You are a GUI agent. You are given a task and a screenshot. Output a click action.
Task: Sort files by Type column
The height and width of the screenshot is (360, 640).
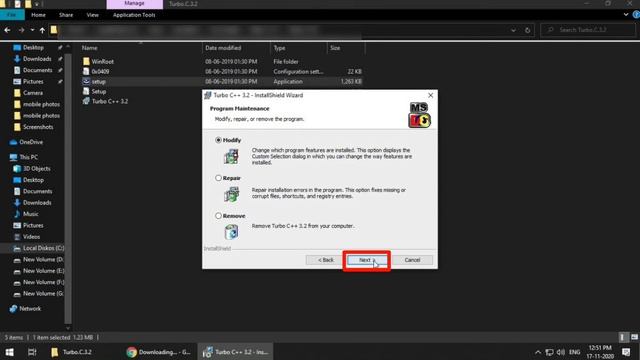point(280,48)
